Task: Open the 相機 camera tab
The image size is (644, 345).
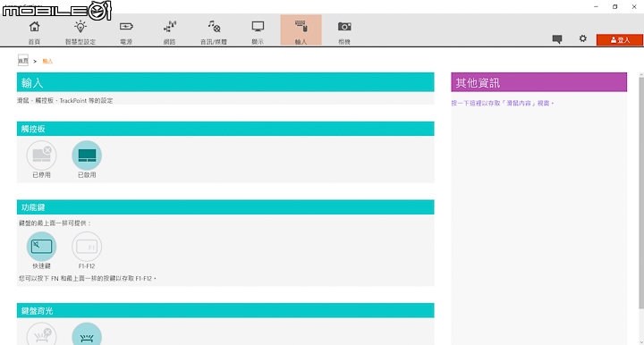Action: pos(344,32)
